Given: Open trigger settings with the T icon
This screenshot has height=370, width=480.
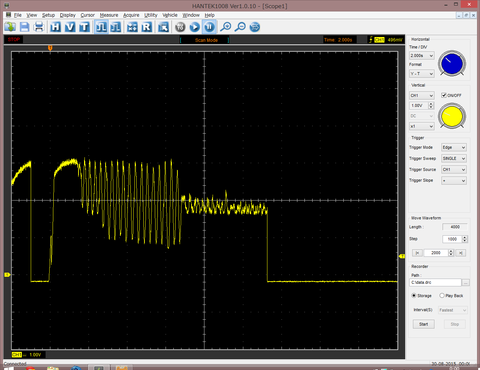Looking at the screenshot, I should click(x=84, y=27).
